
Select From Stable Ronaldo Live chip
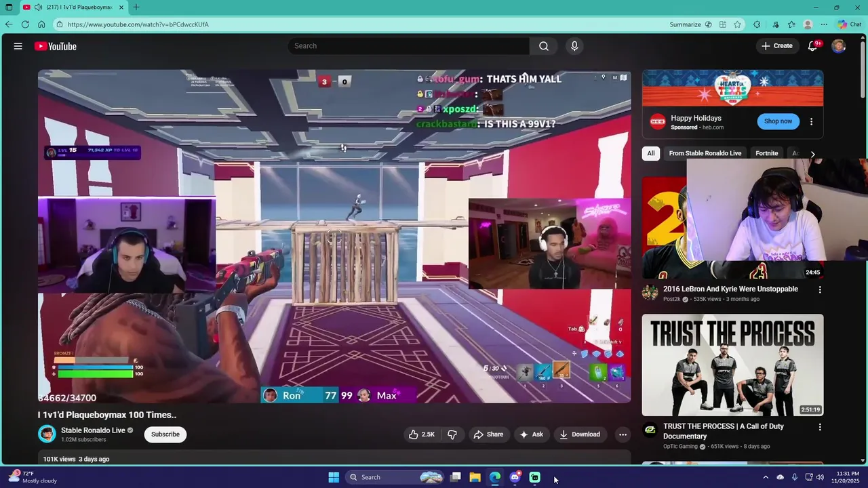[705, 153]
